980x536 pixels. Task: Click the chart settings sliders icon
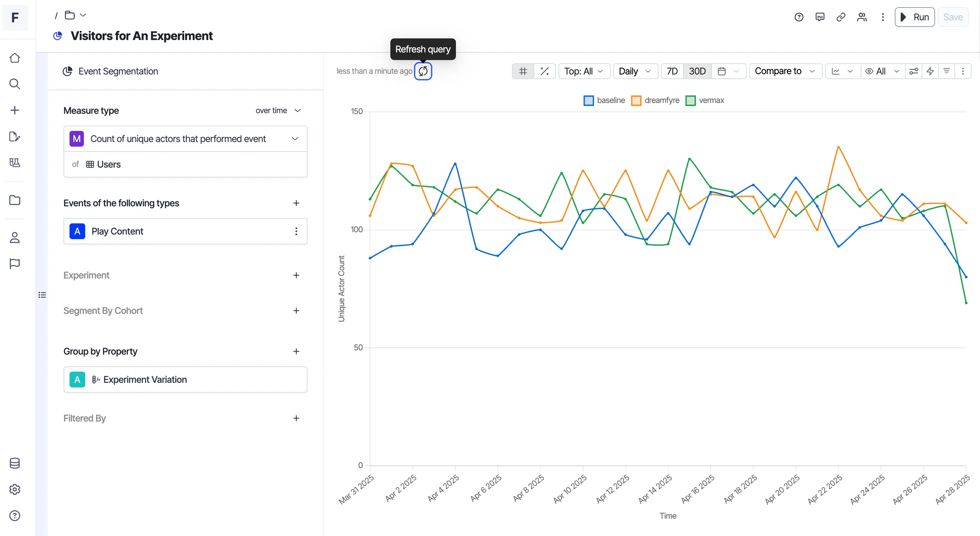(x=913, y=71)
